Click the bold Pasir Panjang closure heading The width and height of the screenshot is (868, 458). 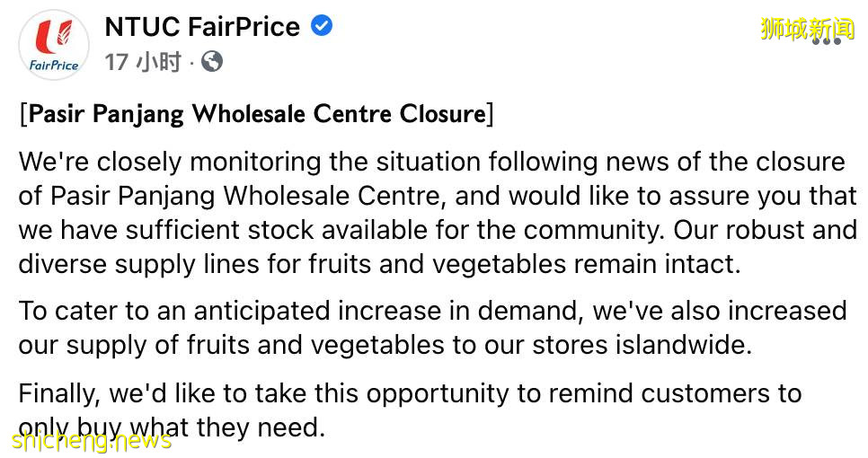[256, 114]
